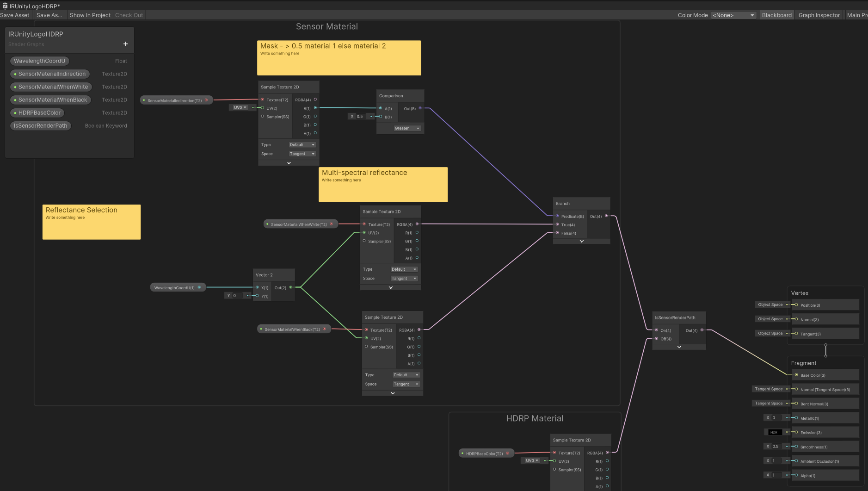Click the Out(B) port on the Comparison node
868x491 pixels.
[x=420, y=108]
